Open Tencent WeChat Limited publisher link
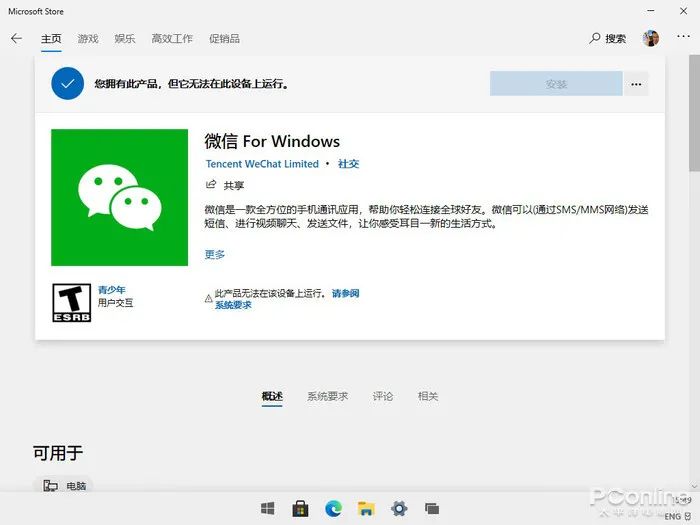The height and width of the screenshot is (525, 700). point(262,164)
